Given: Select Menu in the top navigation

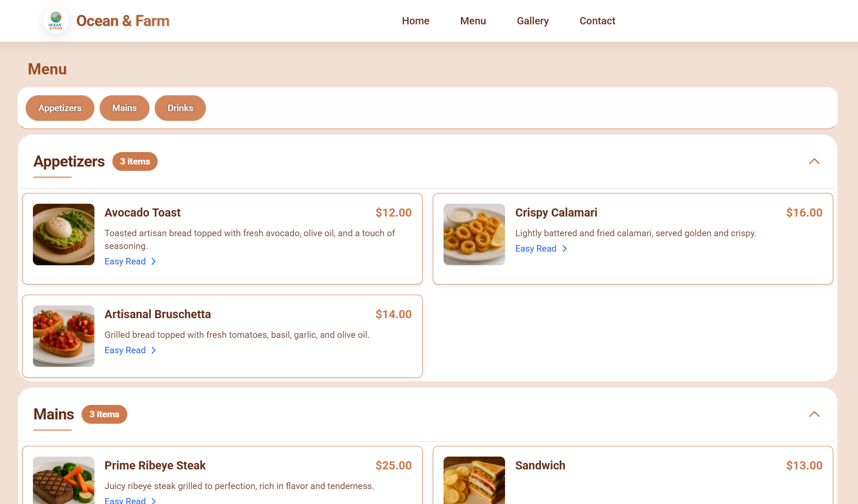Looking at the screenshot, I should [473, 21].
